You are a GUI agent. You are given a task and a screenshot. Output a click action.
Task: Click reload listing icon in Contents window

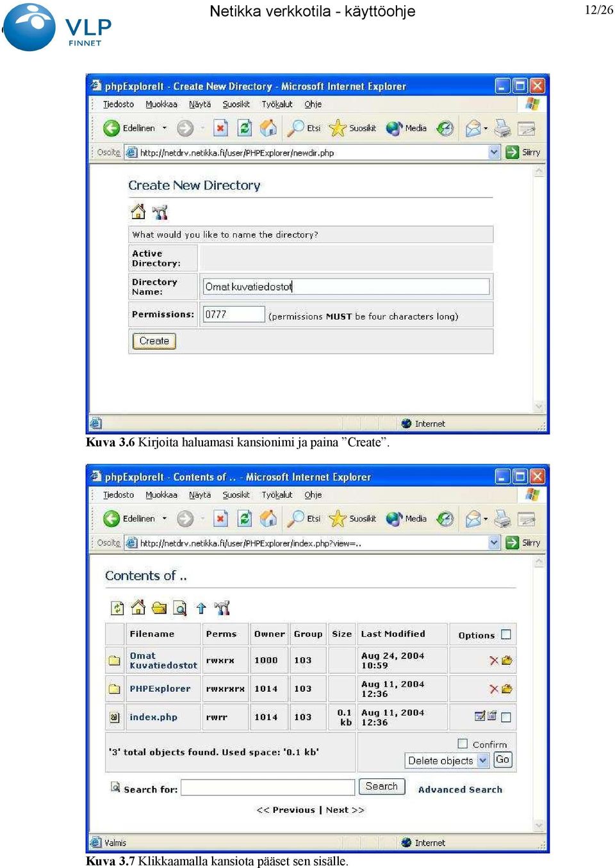point(117,608)
